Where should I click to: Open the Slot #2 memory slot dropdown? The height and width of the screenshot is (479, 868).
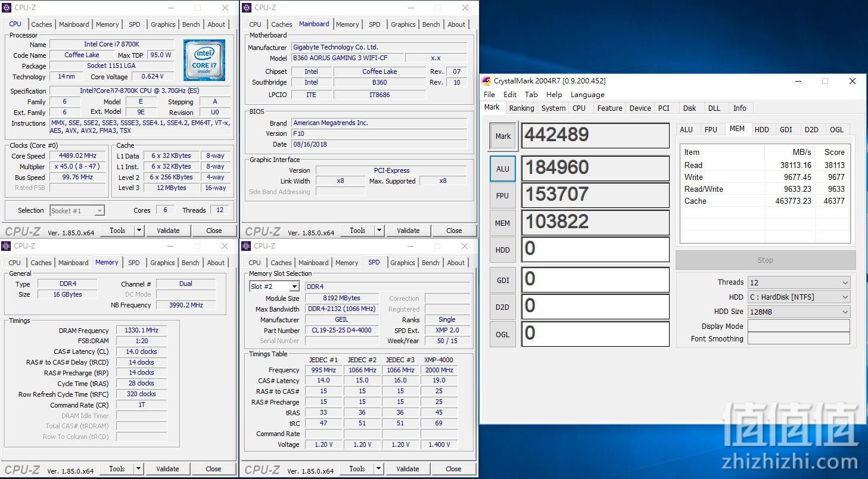[x=294, y=287]
